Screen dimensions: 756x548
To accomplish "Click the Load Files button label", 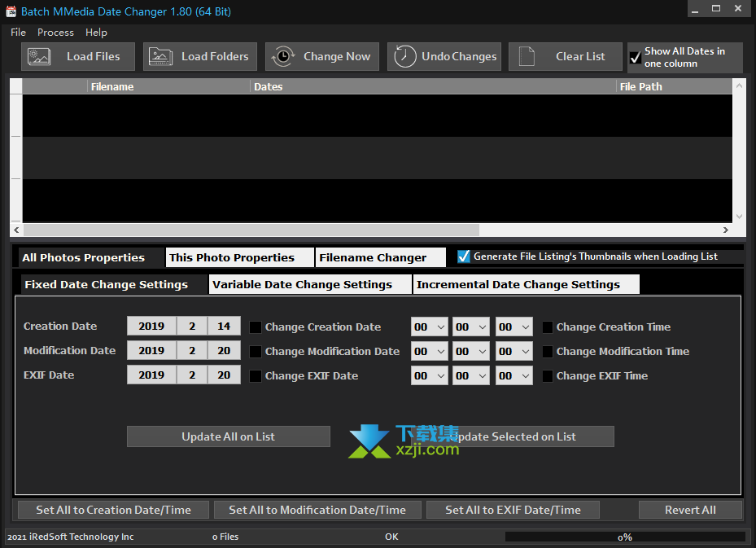I will (93, 56).
